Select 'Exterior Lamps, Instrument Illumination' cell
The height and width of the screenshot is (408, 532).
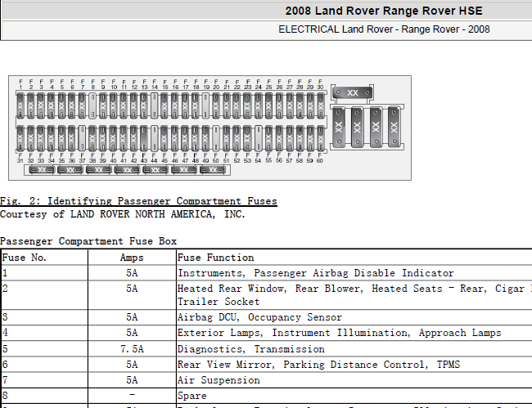tap(354, 333)
